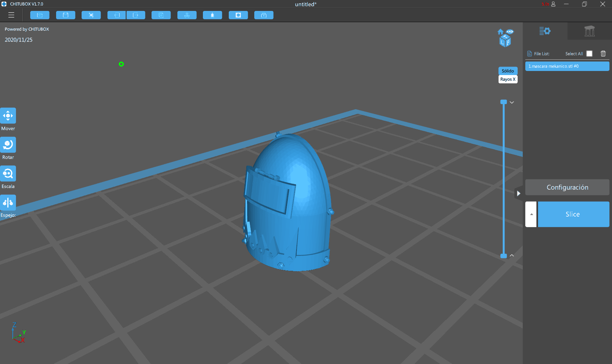Screen dimensions: 612x364
Task: Select the Mover tool
Action: tap(8, 116)
